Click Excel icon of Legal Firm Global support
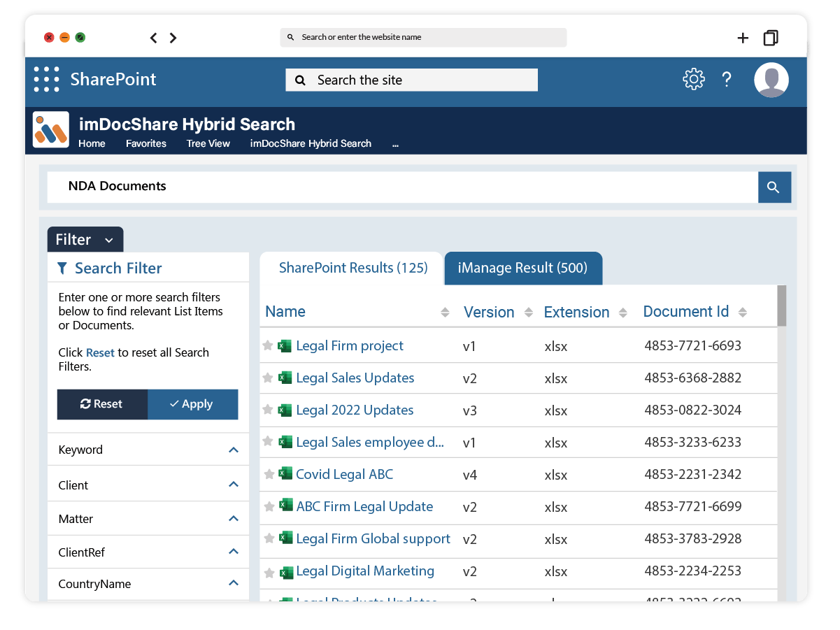Image resolution: width=840 pixels, height=630 pixels. point(285,538)
